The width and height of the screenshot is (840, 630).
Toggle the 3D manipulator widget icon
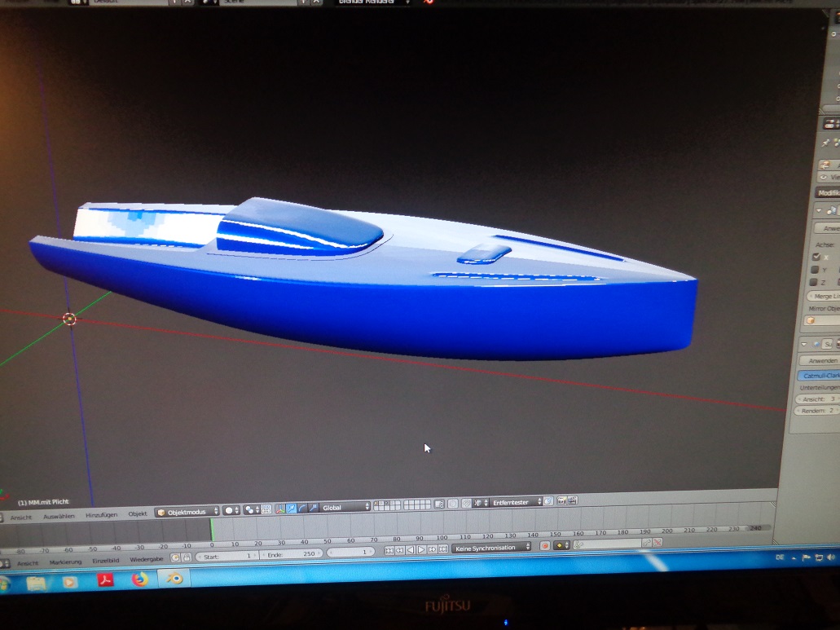click(280, 509)
